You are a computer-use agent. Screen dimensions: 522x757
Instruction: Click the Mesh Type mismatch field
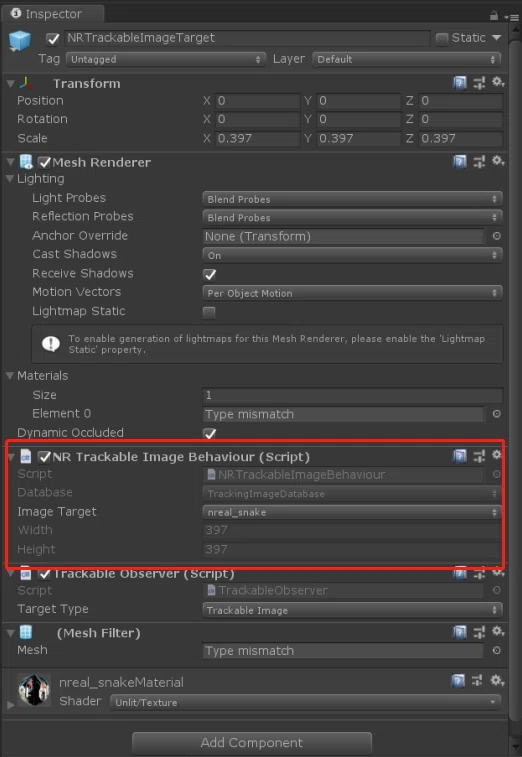pos(343,650)
